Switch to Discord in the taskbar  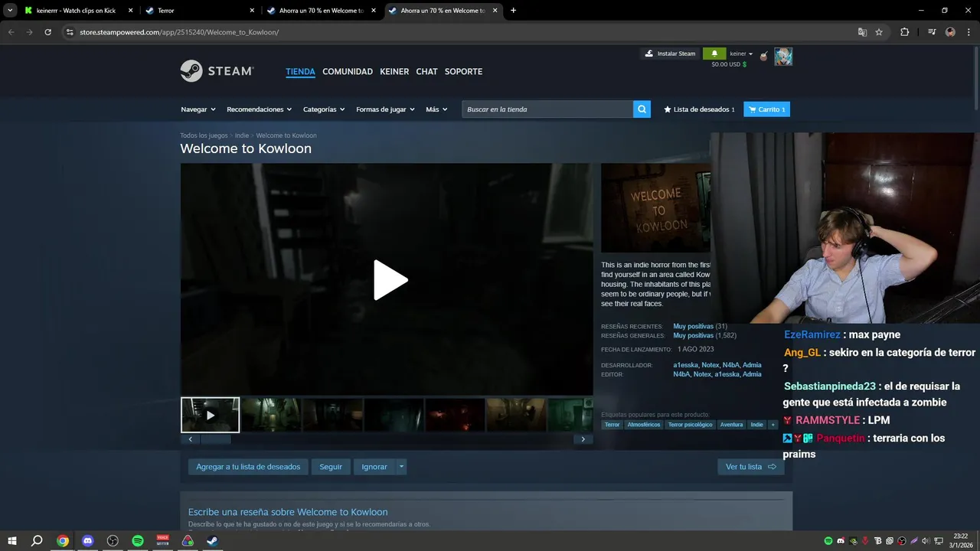(87, 541)
